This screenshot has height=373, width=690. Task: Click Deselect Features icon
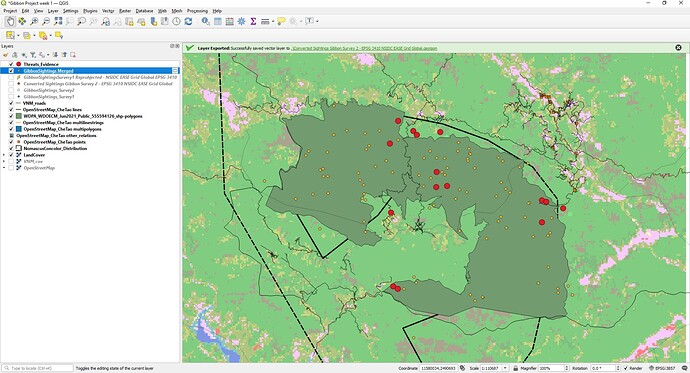click(x=43, y=35)
